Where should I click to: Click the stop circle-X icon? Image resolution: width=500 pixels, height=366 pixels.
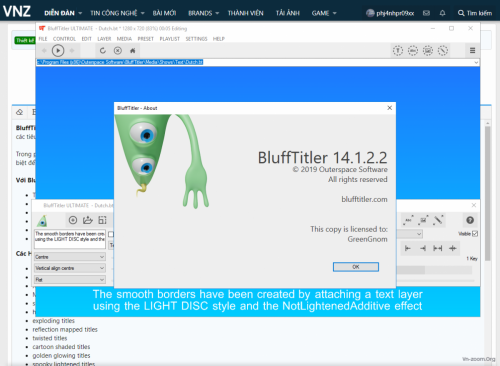(x=118, y=51)
